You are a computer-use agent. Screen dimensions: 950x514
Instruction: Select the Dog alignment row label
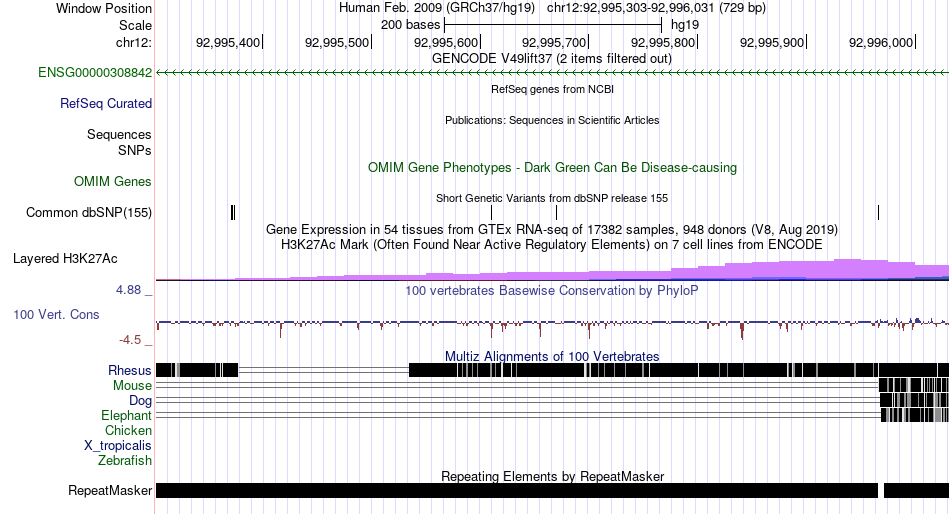pos(141,401)
